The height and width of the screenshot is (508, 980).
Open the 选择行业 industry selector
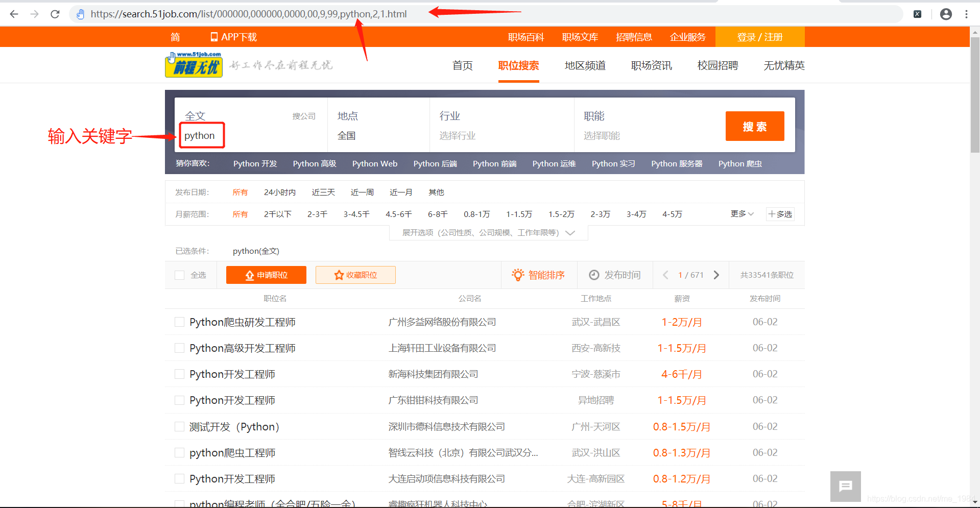pyautogui.click(x=458, y=136)
